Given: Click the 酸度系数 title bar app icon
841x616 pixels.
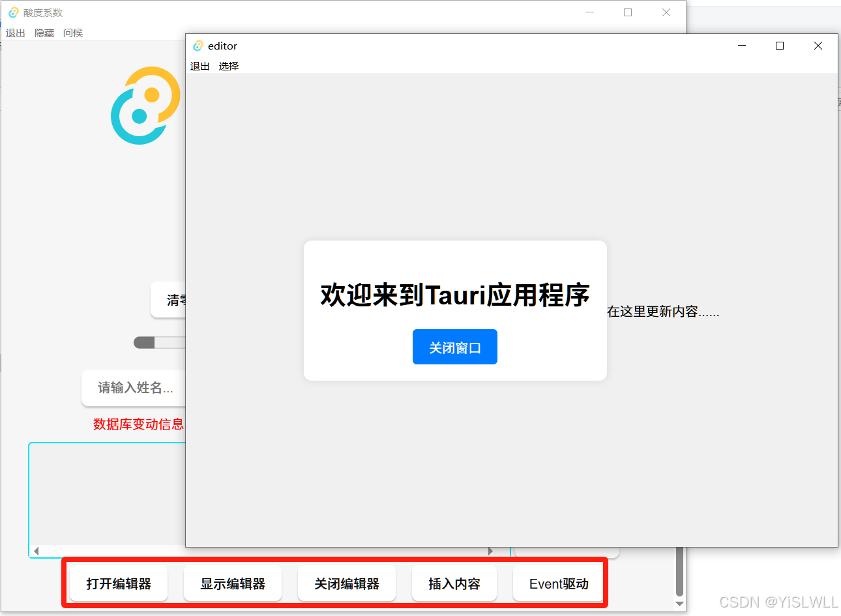Looking at the screenshot, I should (14, 12).
